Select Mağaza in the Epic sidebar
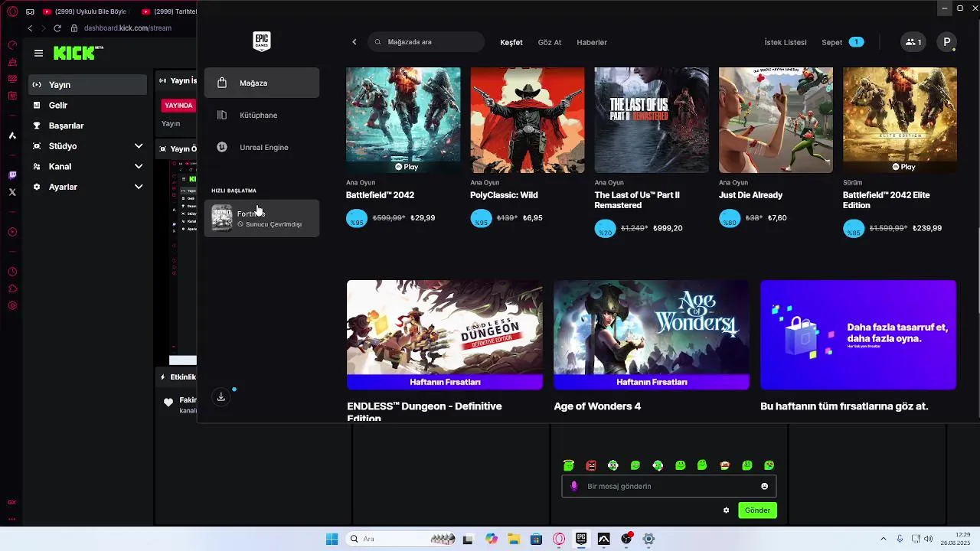The image size is (980, 551). click(262, 83)
